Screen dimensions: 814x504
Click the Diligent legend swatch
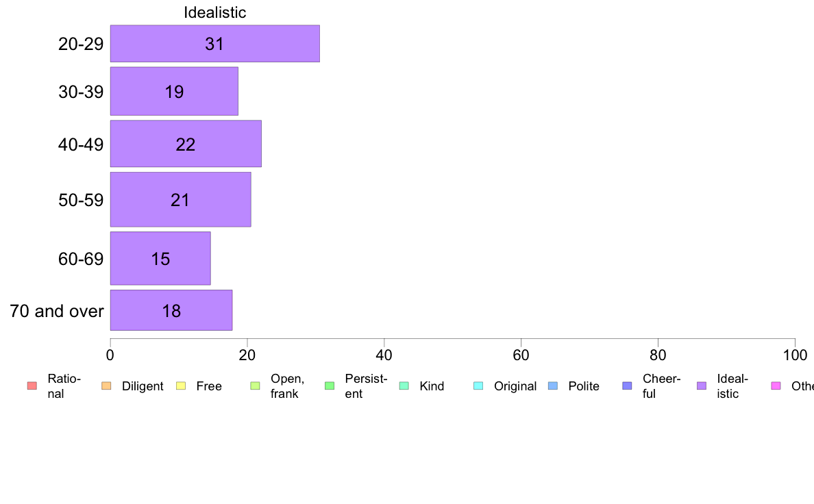coord(106,386)
